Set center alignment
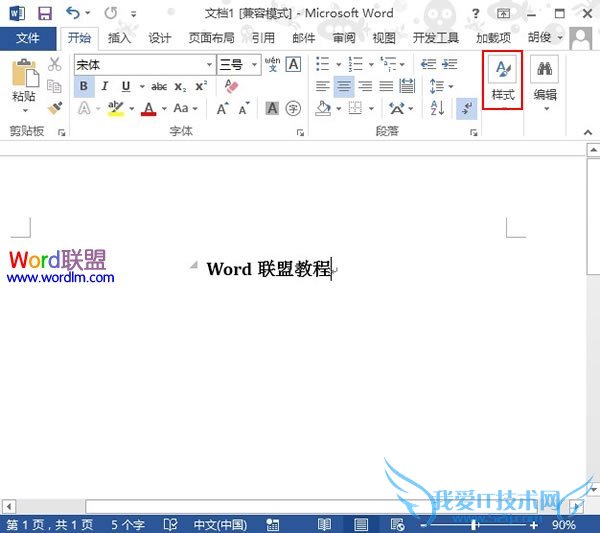Screen dimensions: 600x533 [344, 86]
